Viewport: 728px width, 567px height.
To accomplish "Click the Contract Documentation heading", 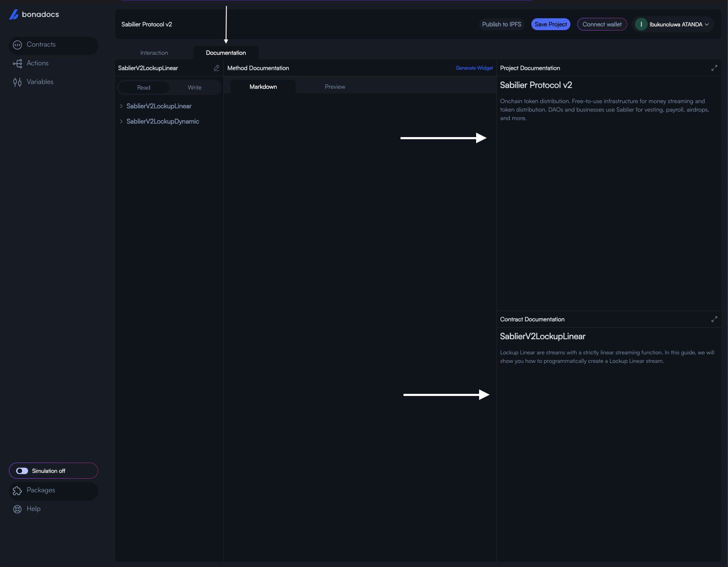I will [532, 319].
